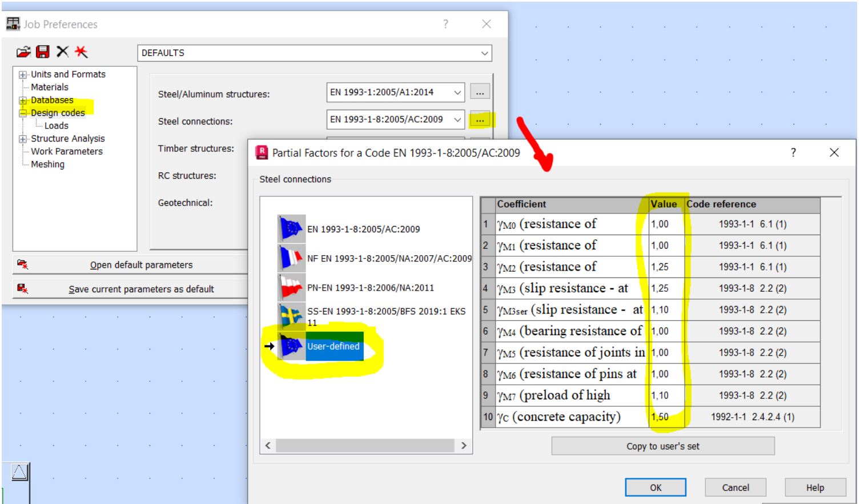Click Save current parameters as default

142,289
